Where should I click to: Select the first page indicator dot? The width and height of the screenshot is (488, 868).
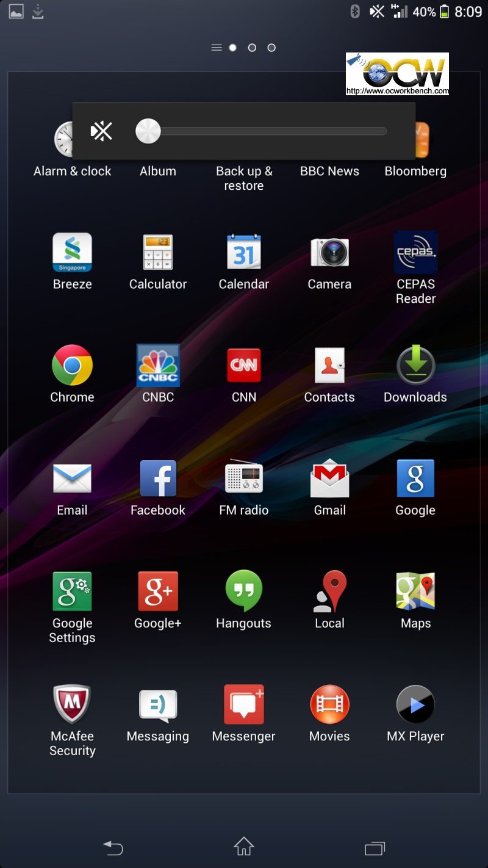232,48
